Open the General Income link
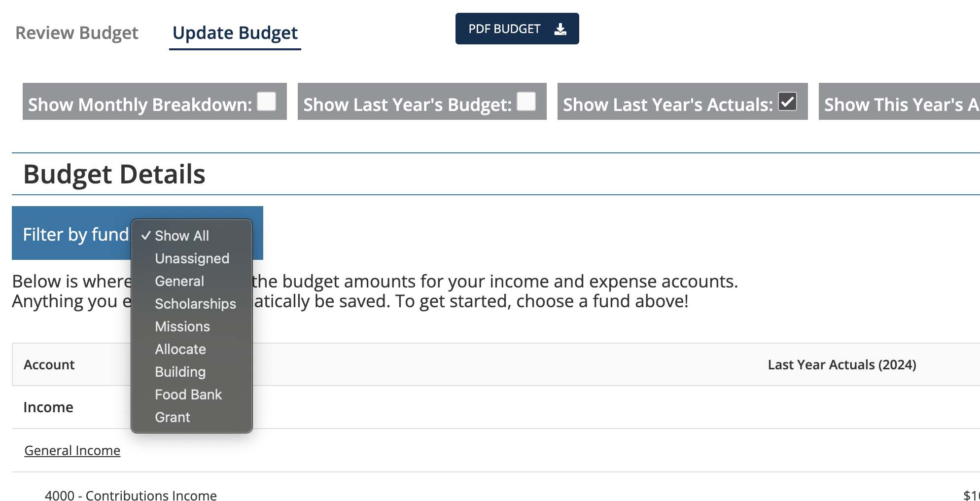980x501 pixels. 72,450
